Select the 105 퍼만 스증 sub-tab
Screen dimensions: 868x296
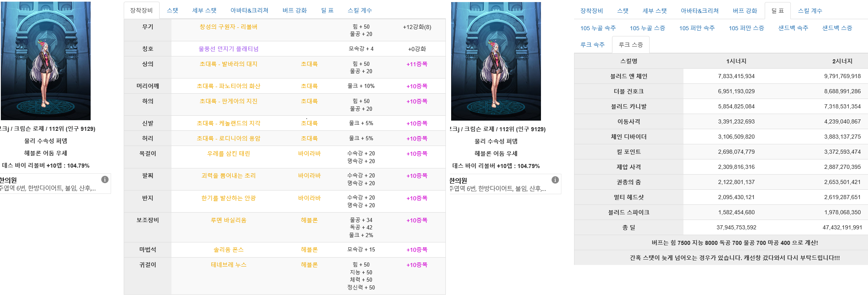point(746,28)
